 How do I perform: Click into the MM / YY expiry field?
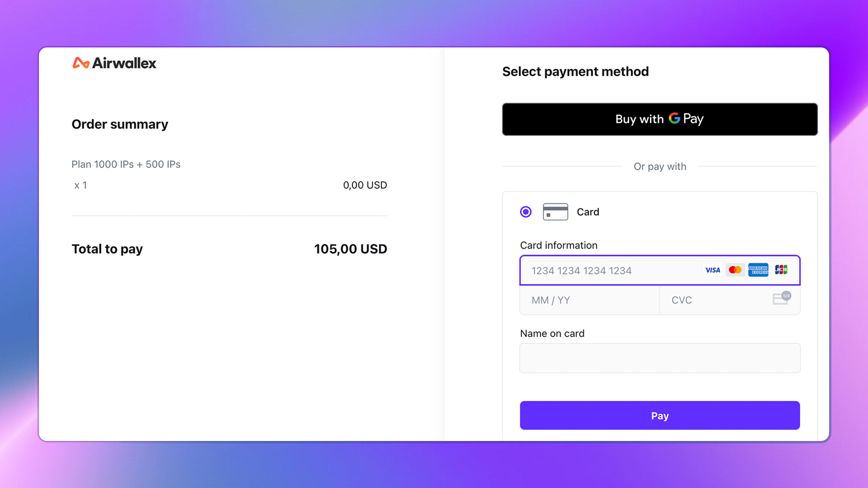click(x=588, y=300)
